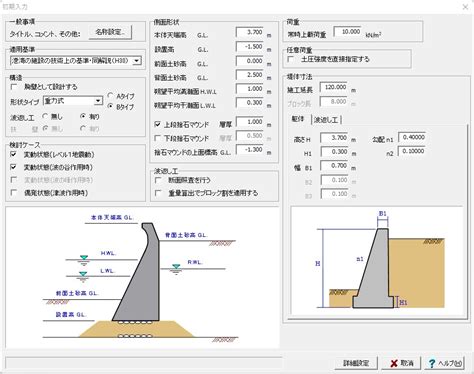Click the 詳細設定 button
Viewport: 474px width, 374px height.
click(356, 363)
